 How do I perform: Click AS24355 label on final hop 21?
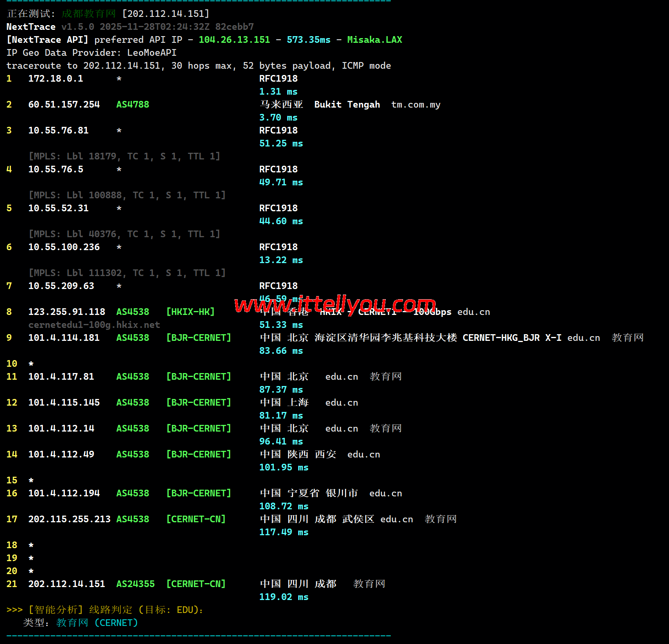click(135, 584)
